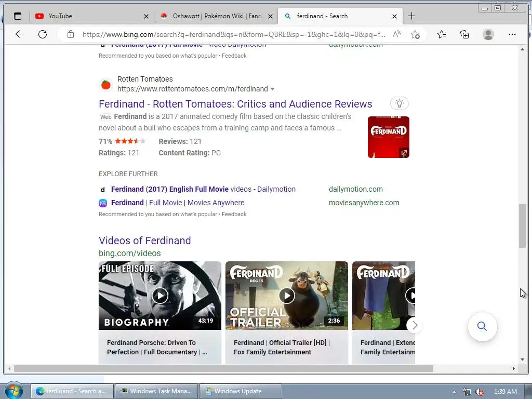Expand the rottentomatoes.com URL dropdown arrow

click(x=272, y=89)
